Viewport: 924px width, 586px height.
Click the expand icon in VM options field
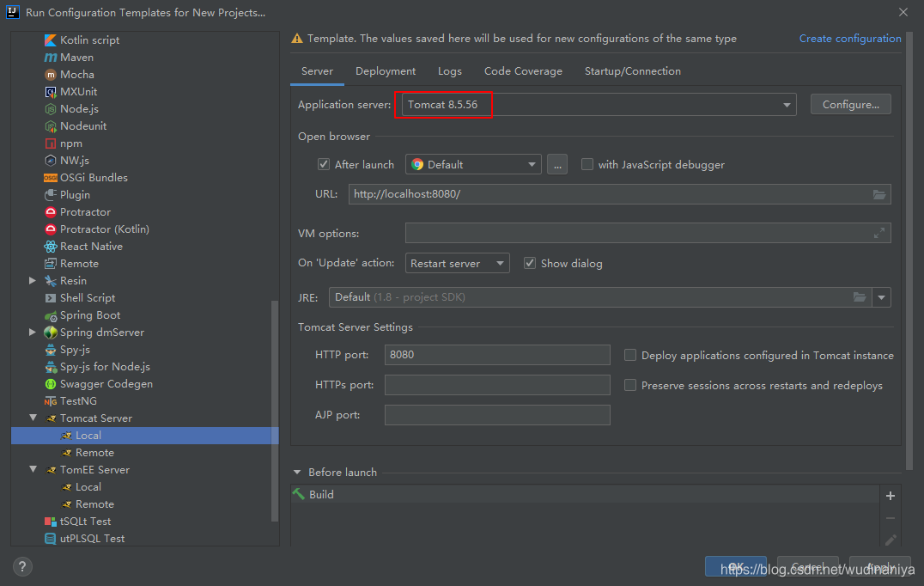point(878,234)
